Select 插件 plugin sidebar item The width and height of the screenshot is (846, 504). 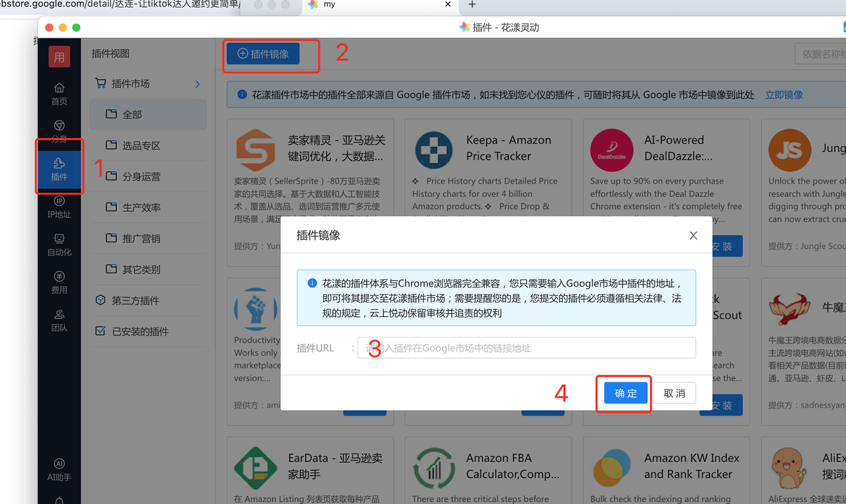click(59, 169)
